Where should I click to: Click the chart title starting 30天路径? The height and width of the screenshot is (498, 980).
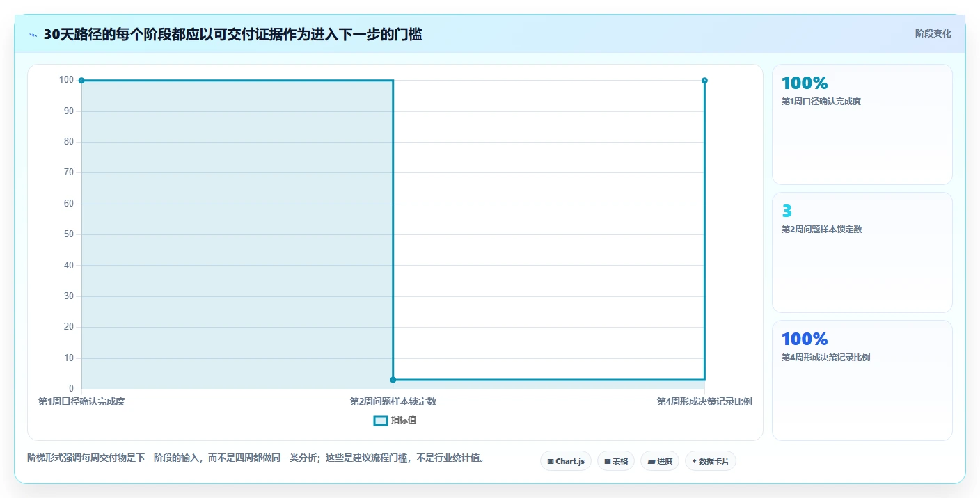tap(232, 35)
